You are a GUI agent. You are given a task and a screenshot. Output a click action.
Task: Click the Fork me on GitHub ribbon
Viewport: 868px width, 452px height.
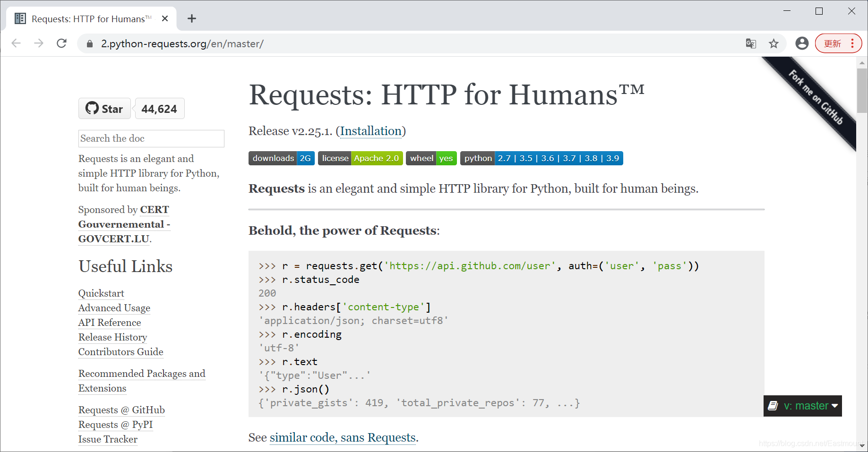[816, 97]
